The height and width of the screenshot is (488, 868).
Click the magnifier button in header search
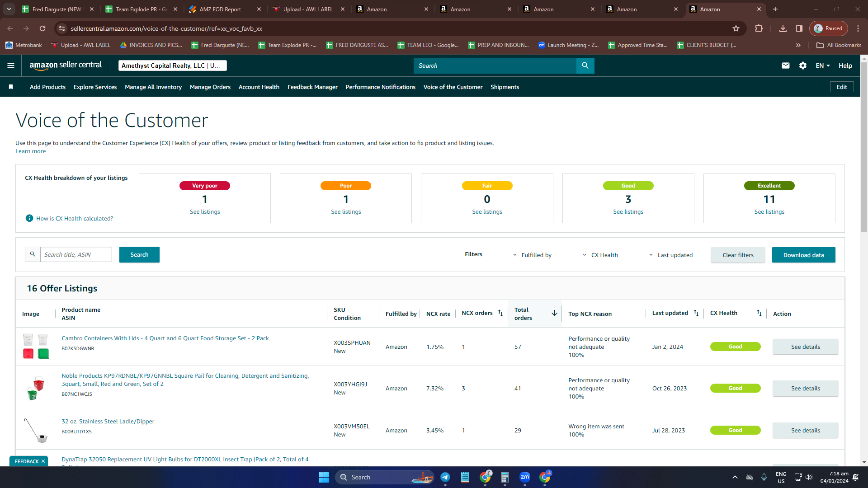click(x=585, y=66)
